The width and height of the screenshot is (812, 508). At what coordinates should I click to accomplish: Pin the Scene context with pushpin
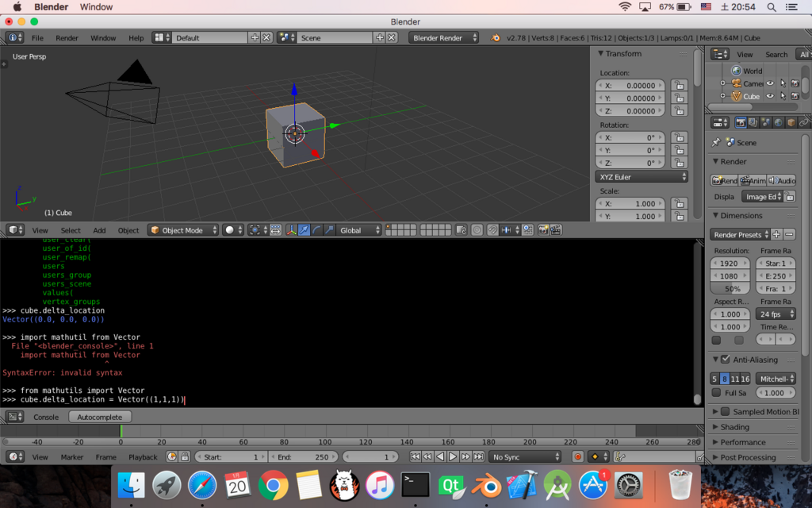pyautogui.click(x=716, y=142)
